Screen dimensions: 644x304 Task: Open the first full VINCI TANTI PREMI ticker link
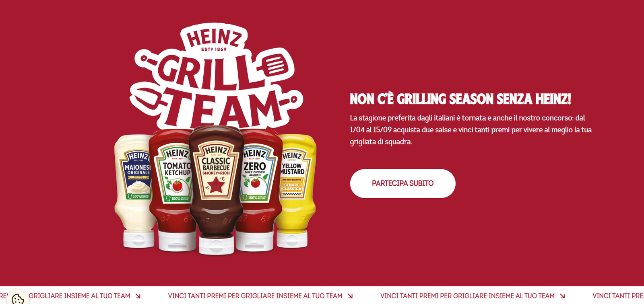click(255, 296)
